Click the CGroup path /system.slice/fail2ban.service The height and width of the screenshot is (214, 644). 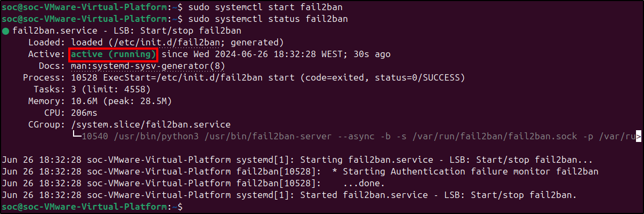[150, 125]
